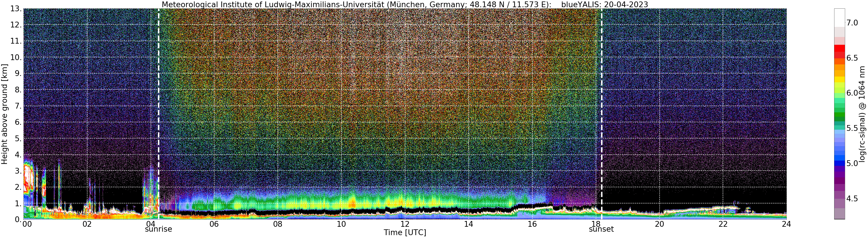
Task: Click the colorbar tick value 5.0
Action: (852, 163)
